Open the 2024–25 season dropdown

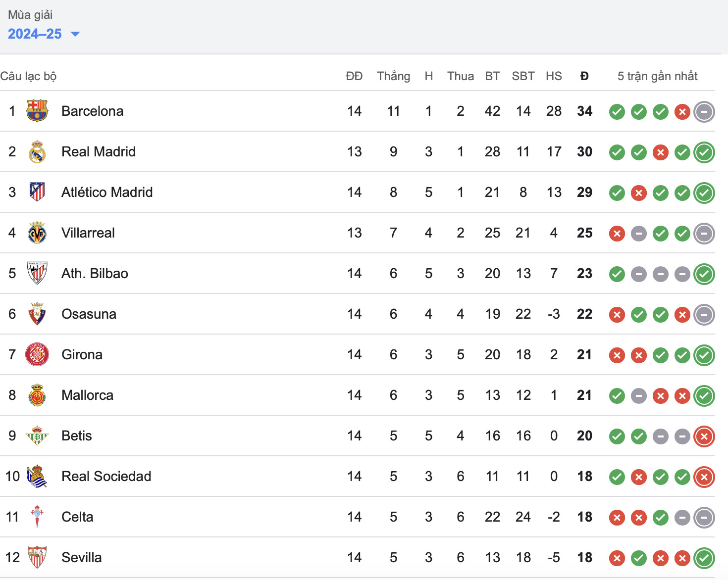click(35, 34)
